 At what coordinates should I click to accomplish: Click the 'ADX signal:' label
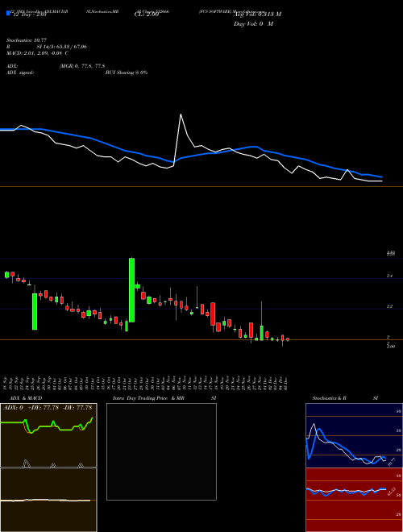point(19,73)
